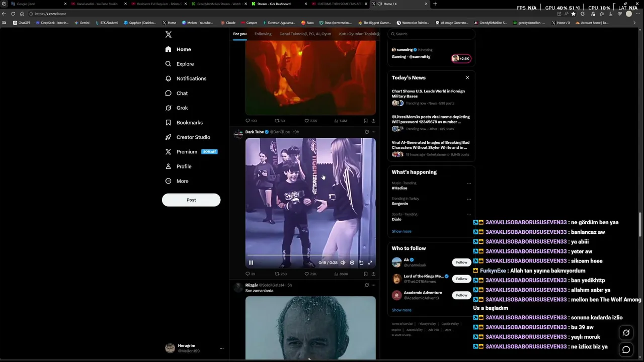Follow Academic Adventure account

pyautogui.click(x=461, y=295)
